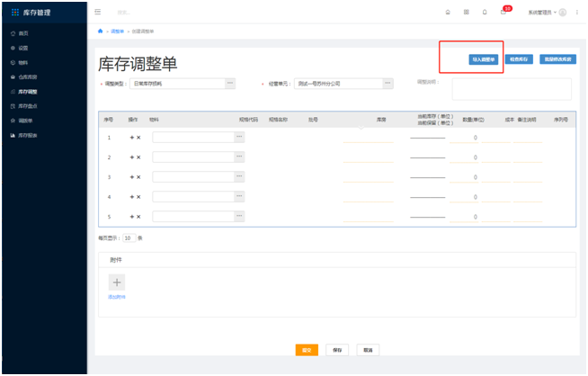Open material lookup ellipsis for row 4

click(x=239, y=197)
